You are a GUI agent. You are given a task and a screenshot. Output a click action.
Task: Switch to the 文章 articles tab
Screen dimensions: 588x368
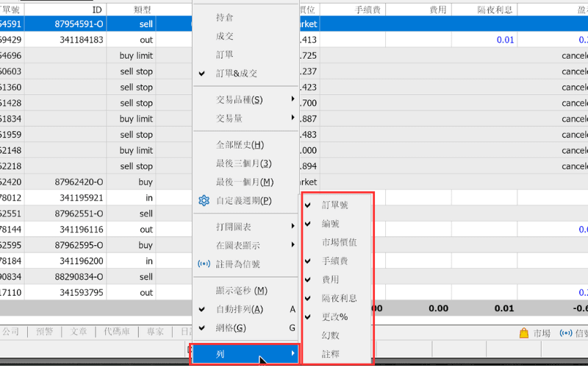(78, 332)
